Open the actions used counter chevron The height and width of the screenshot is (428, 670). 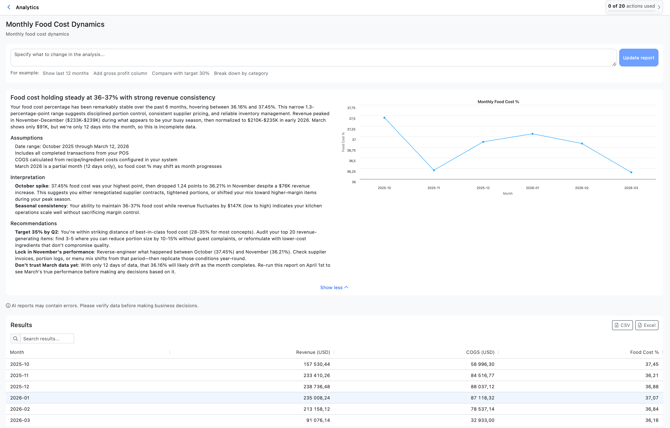(x=659, y=6)
